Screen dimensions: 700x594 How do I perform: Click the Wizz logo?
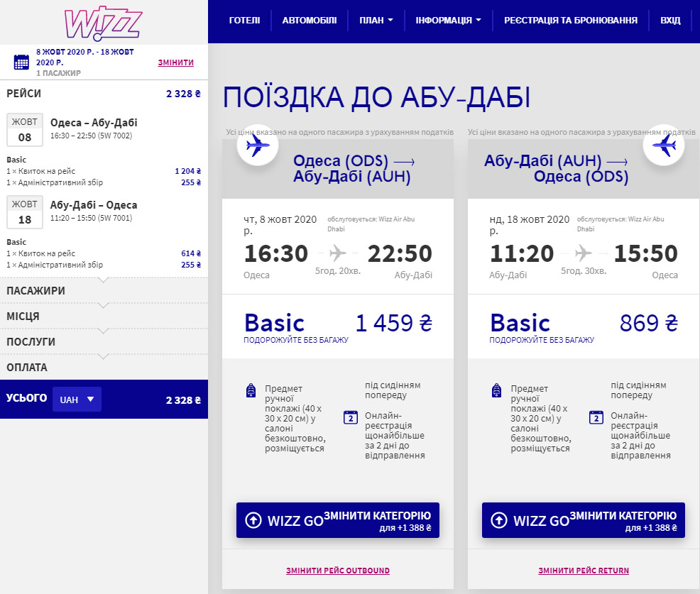pyautogui.click(x=104, y=21)
